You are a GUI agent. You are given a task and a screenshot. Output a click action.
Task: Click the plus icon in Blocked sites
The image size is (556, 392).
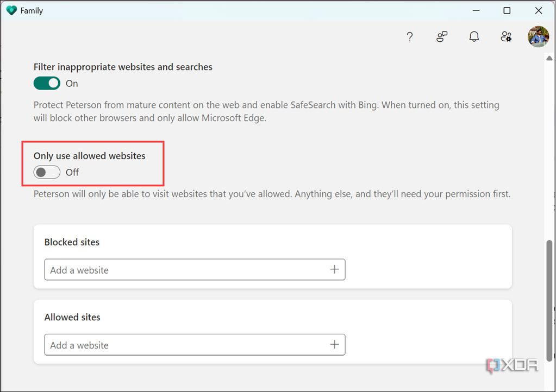pyautogui.click(x=334, y=270)
